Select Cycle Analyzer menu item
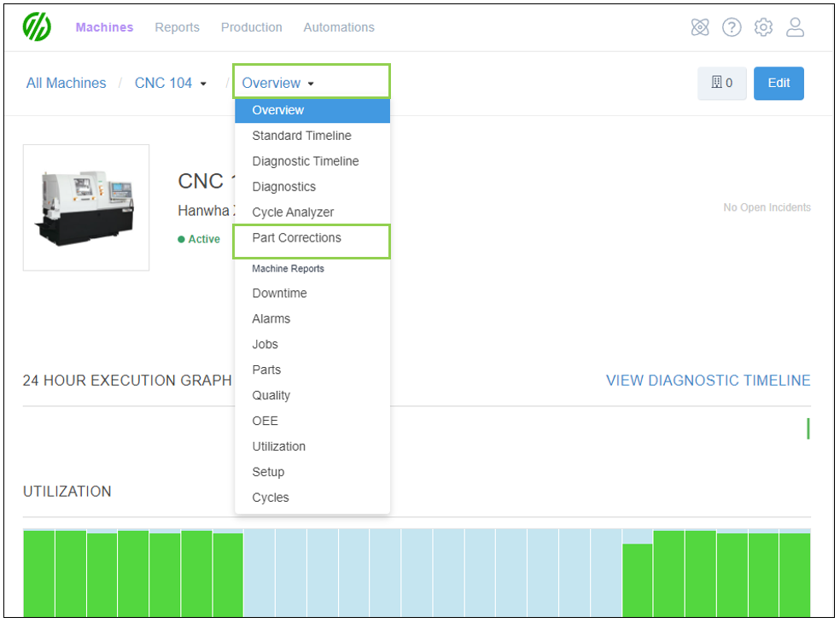The width and height of the screenshot is (840, 623). click(312, 213)
